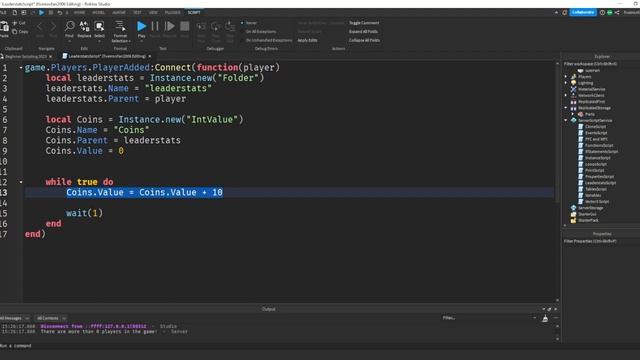640x360 pixels.
Task: Click the Properties filter input field
Action: 601,241
